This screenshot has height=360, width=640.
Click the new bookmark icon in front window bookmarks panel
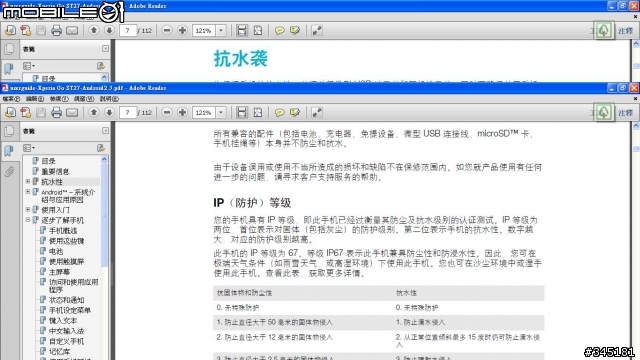(x=100, y=148)
